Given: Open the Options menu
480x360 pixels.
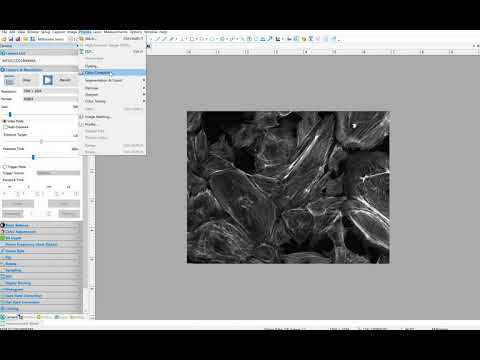Looking at the screenshot, I should tap(136, 32).
